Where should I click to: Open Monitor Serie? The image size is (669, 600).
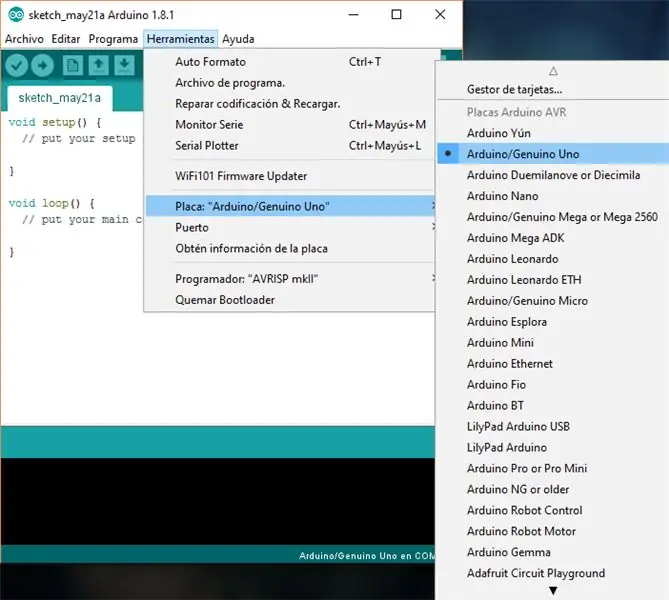click(290, 125)
